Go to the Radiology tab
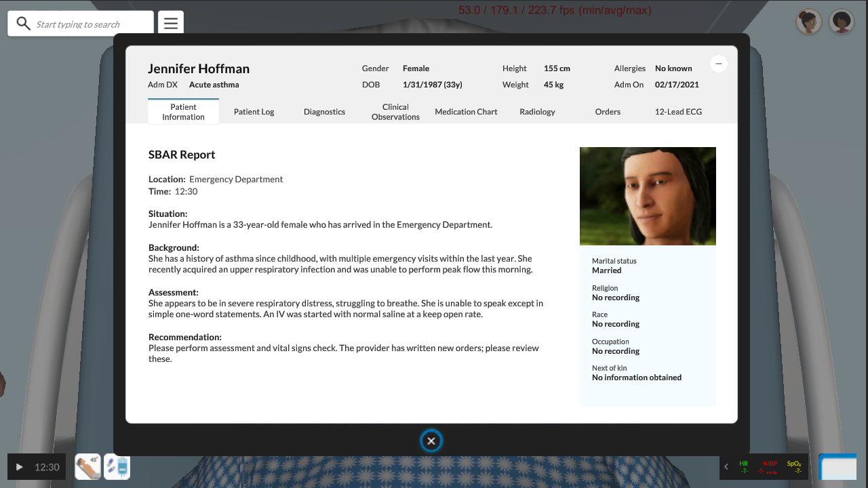Image resolution: width=868 pixels, height=488 pixels. pyautogui.click(x=537, y=112)
